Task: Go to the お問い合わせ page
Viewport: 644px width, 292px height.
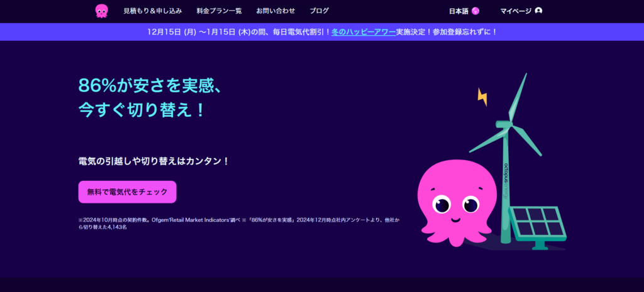Action: (x=275, y=11)
